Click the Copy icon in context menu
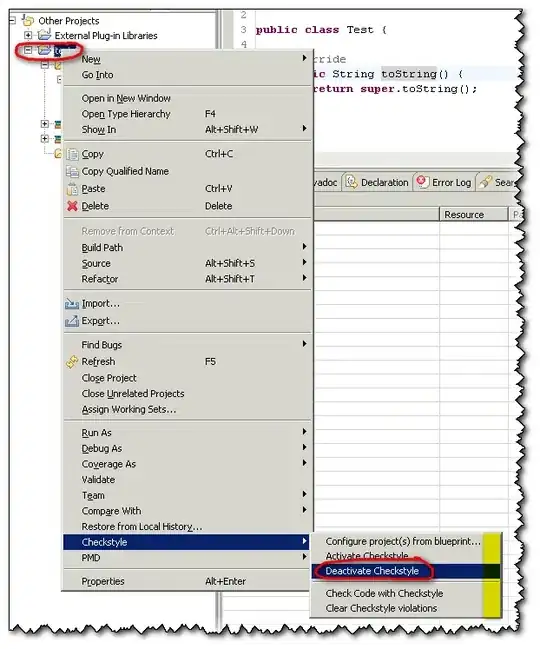 click(72, 154)
